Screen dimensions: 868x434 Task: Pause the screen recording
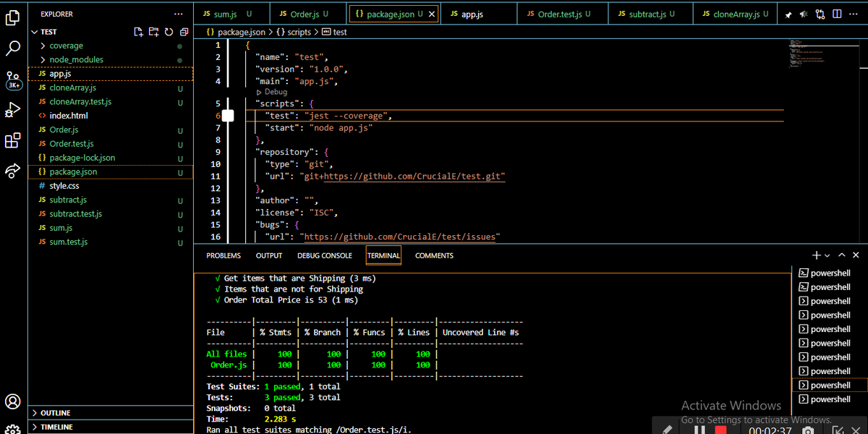(x=699, y=430)
